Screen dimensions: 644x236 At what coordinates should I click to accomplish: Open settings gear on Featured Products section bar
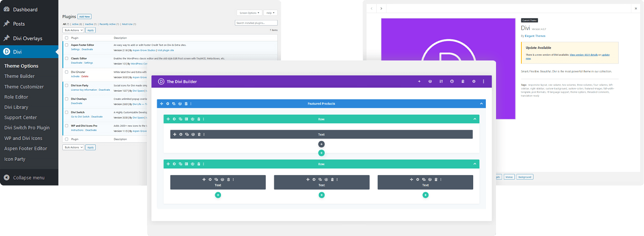point(168,103)
